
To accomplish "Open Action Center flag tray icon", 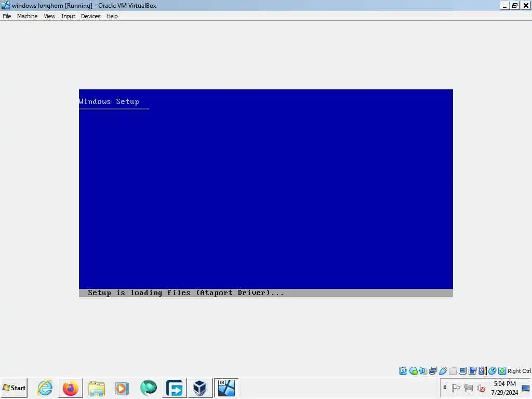I will pyautogui.click(x=456, y=388).
